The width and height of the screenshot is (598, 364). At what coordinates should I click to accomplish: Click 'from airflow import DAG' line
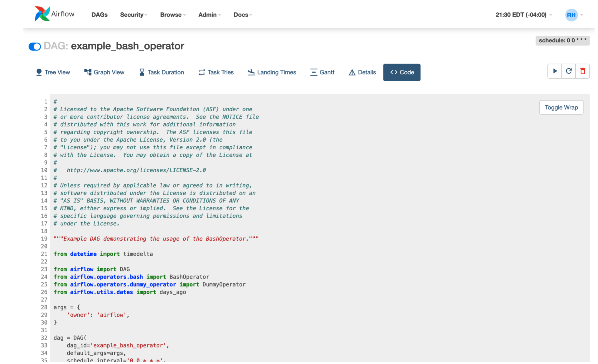click(92, 269)
